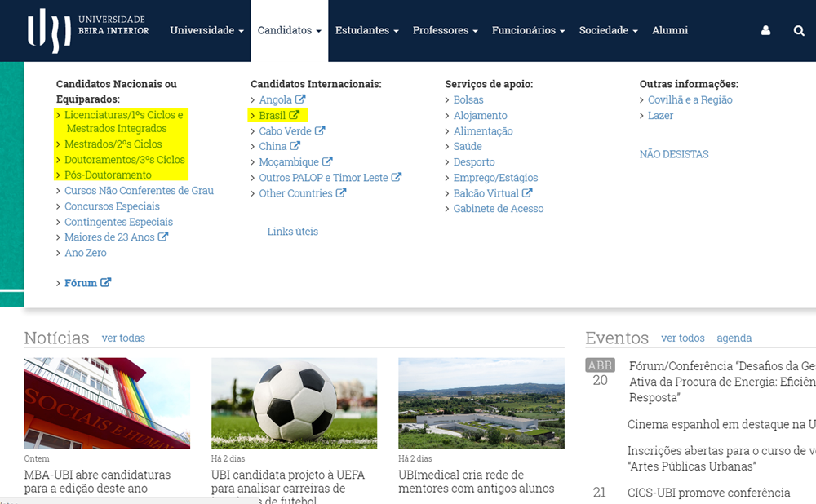Open the Sociedade menu
The height and width of the screenshot is (504, 816).
click(609, 31)
